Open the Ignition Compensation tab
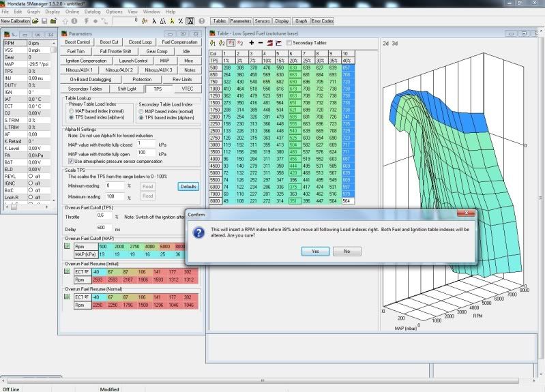The image size is (545, 392). 86,61
